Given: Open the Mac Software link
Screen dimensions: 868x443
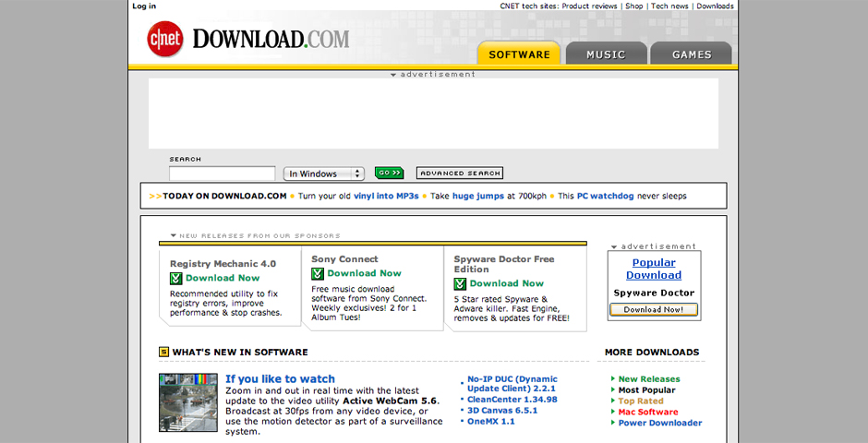Looking at the screenshot, I should [647, 412].
